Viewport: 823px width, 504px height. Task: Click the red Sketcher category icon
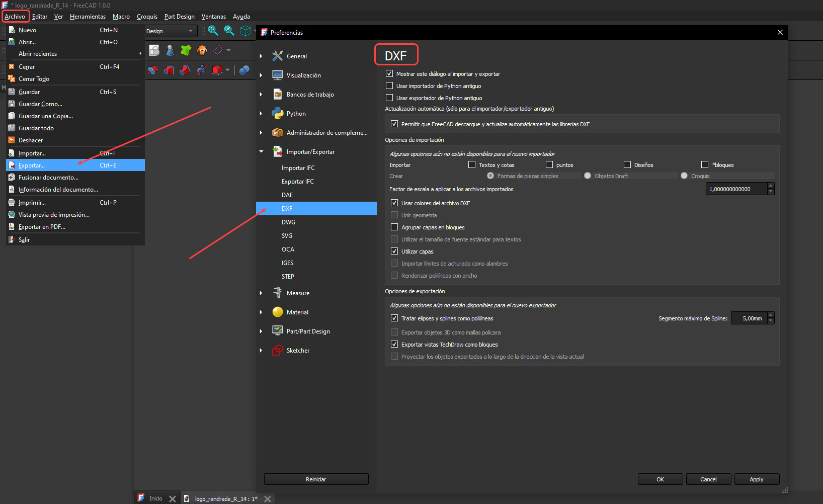click(278, 350)
